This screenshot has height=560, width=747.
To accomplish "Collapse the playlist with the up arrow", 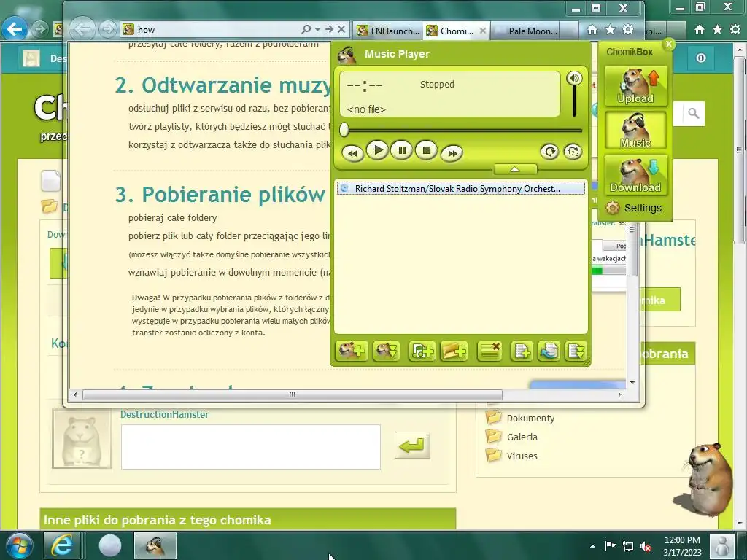I will click(x=515, y=169).
